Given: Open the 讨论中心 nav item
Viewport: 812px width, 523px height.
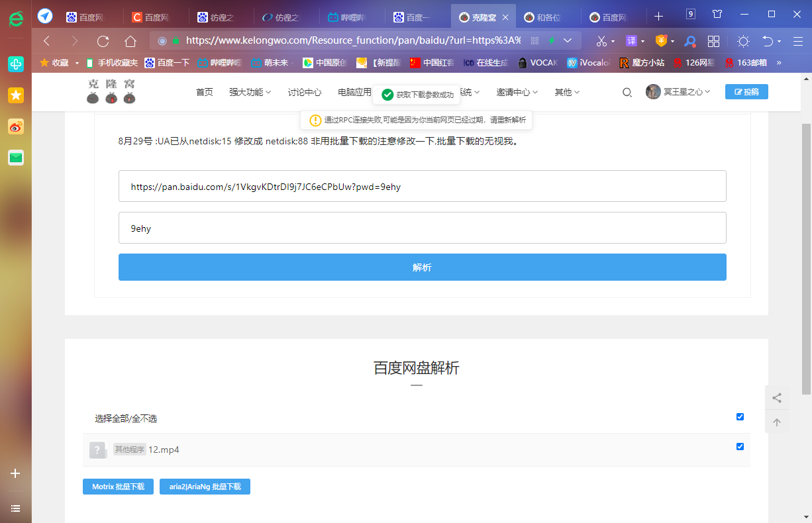Looking at the screenshot, I should tap(305, 92).
